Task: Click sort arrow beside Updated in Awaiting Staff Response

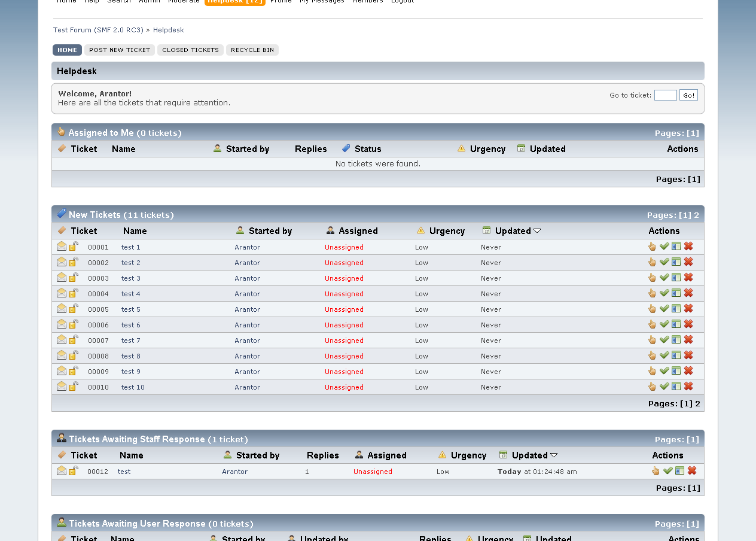Action: (554, 455)
